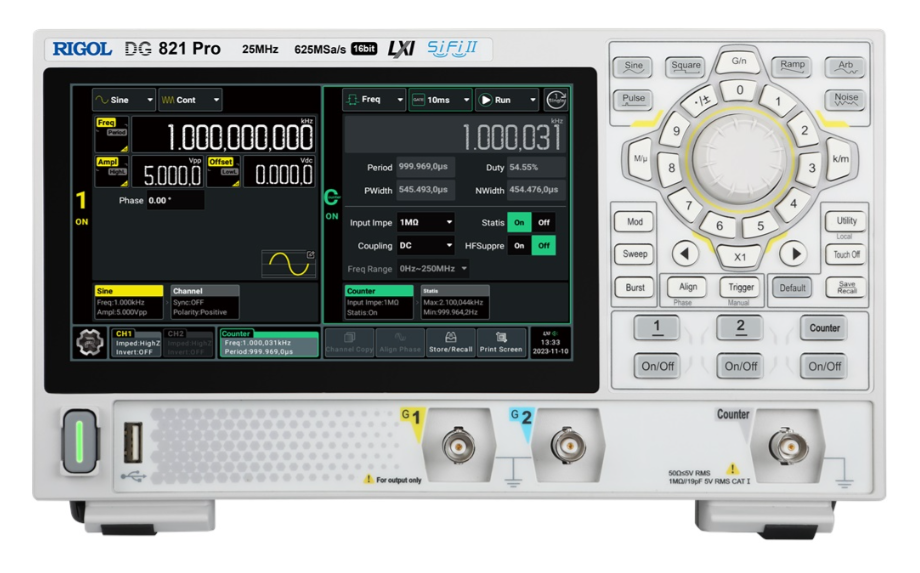
Task: Turn Statis On
Action: (520, 222)
